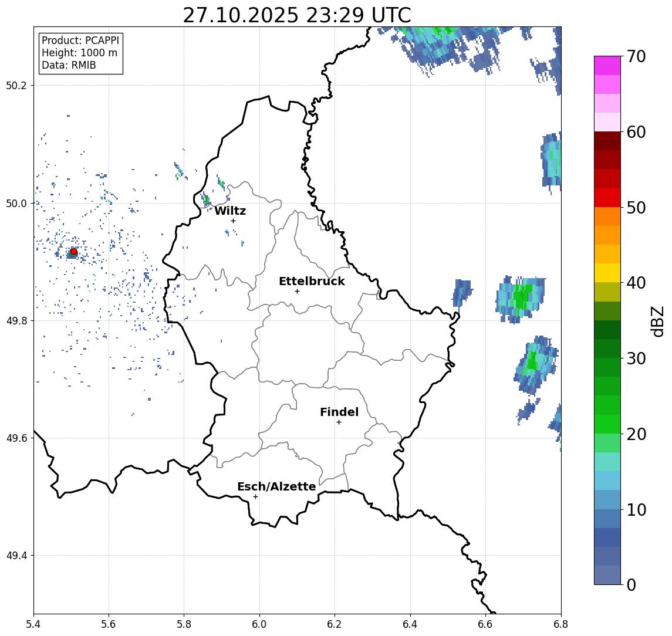The image size is (672, 636).
Task: Pick the magenta top colorbar swatch
Action: pos(607,66)
